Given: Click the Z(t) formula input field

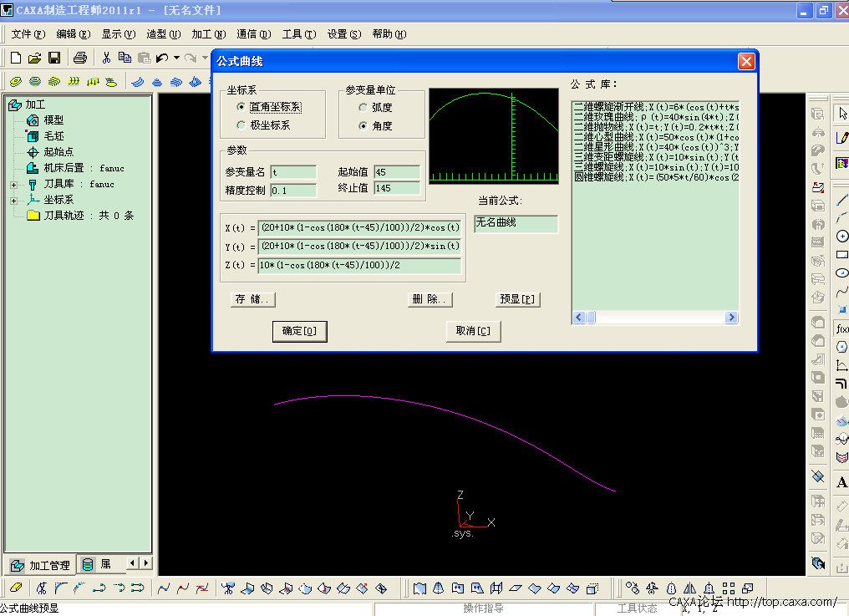Looking at the screenshot, I should (359, 265).
